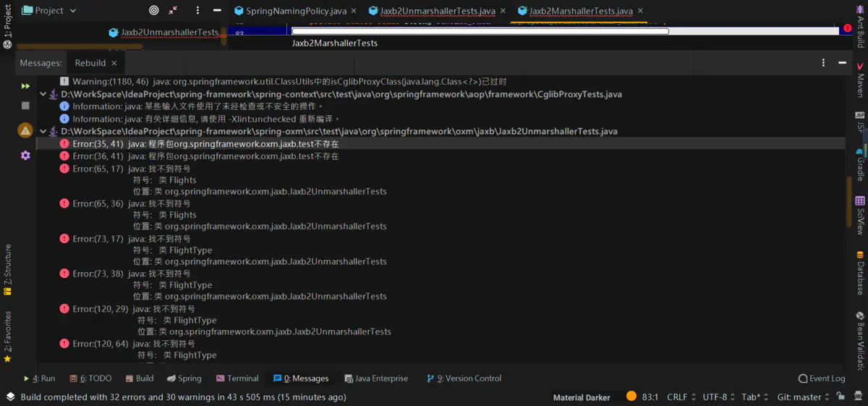Open Project panel options (three dots)
Image resolution: width=868 pixels, height=406 pixels.
[x=197, y=11]
